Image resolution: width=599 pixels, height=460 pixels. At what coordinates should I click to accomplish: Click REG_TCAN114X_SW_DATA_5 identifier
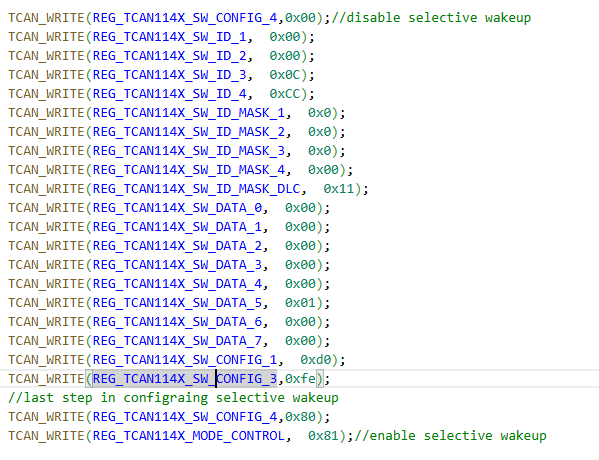[177, 303]
